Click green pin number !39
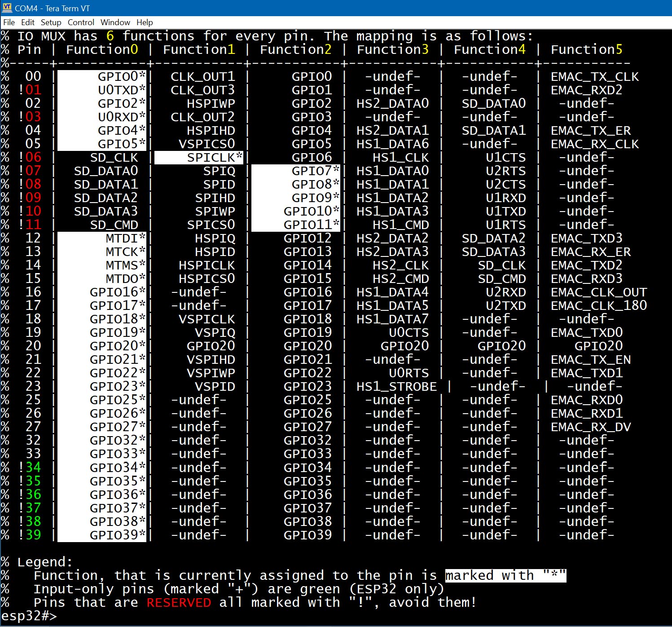672x627 pixels. (x=30, y=535)
